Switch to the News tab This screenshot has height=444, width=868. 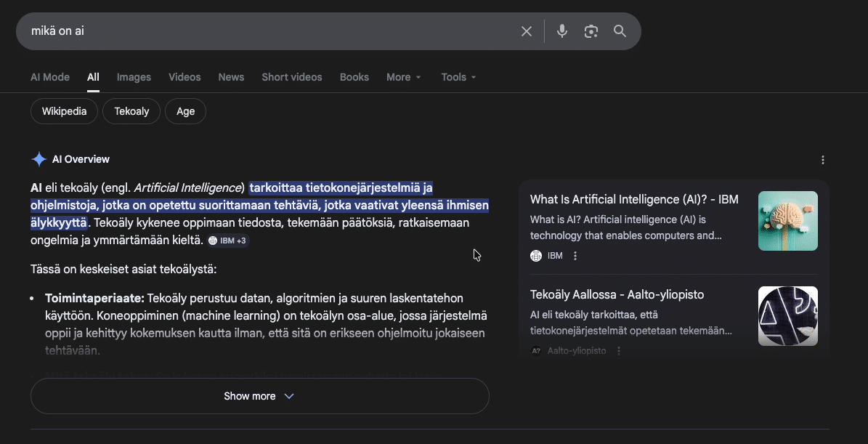coord(230,76)
